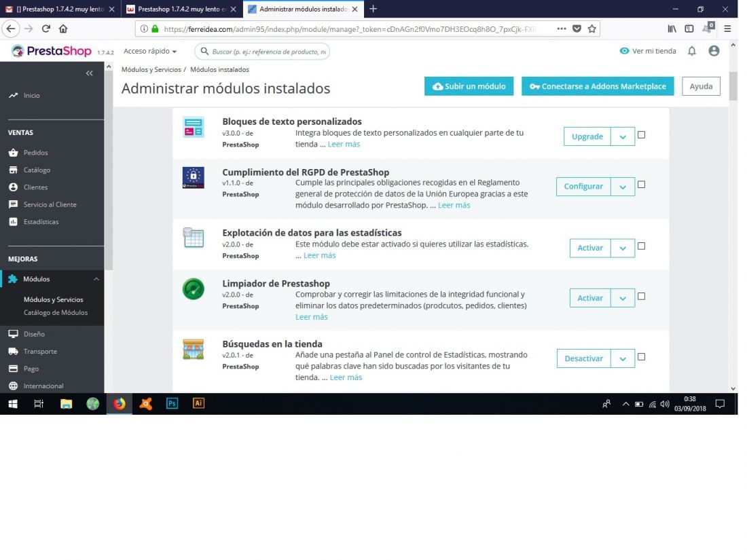Toggle Firefox sidebar view icon
This screenshot has height=560, width=747.
689,29
